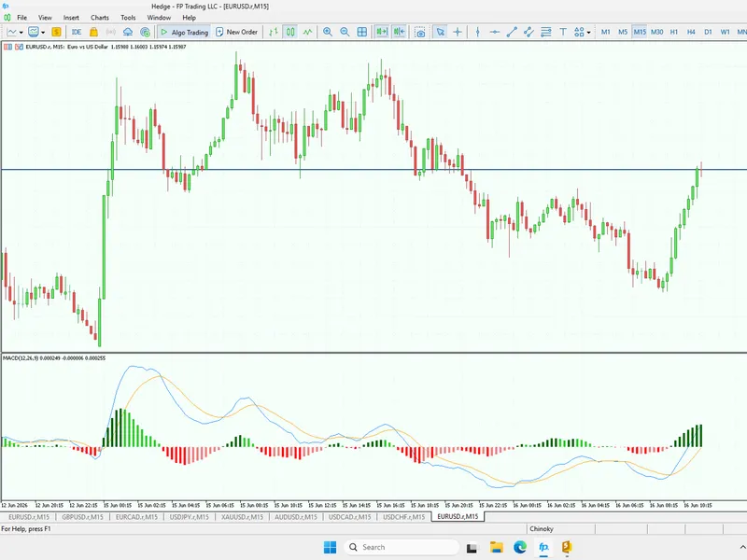Click the grayed signals broadcast icon
747x560 pixels.
click(x=110, y=32)
